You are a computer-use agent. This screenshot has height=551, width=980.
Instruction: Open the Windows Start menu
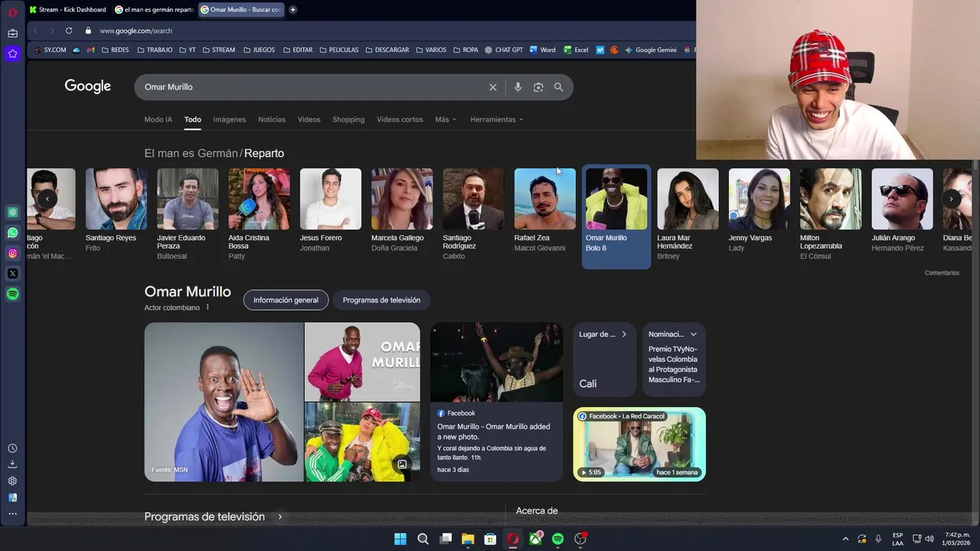coord(400,539)
